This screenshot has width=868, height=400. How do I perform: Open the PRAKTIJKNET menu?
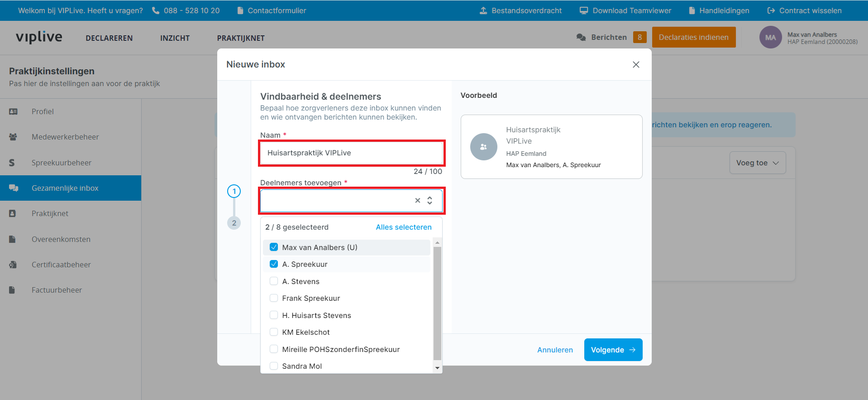(x=241, y=38)
